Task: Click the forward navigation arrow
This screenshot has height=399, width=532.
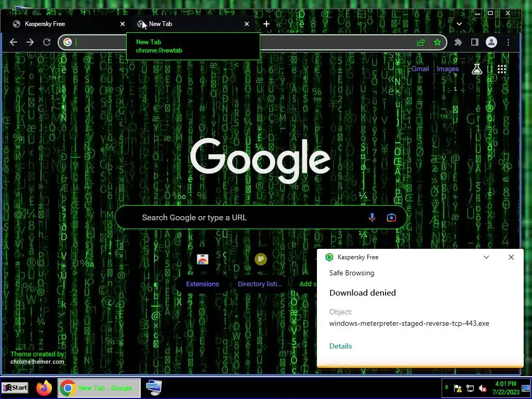Action: pos(30,42)
